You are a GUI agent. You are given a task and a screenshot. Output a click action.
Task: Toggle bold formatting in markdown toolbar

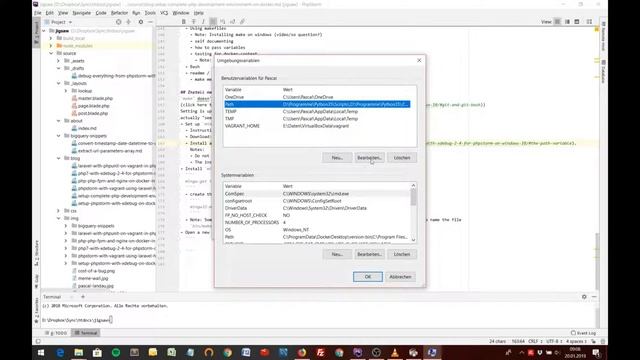pos(184,22)
